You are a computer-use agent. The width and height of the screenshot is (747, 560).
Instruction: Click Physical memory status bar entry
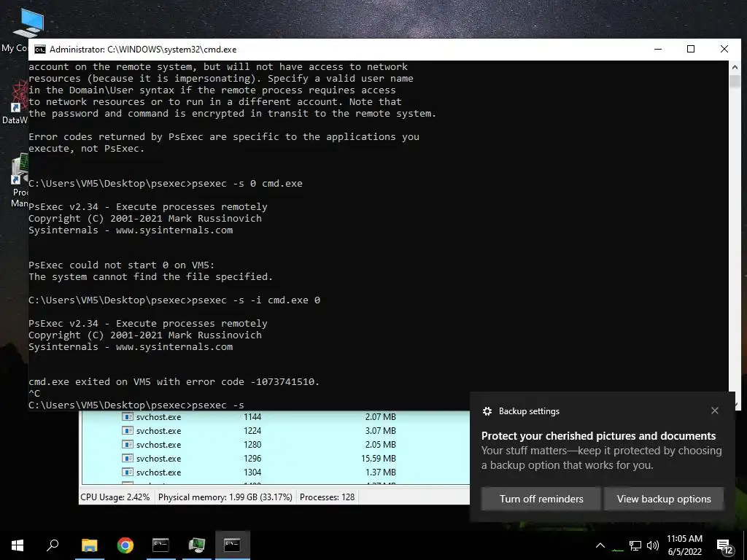click(x=225, y=497)
